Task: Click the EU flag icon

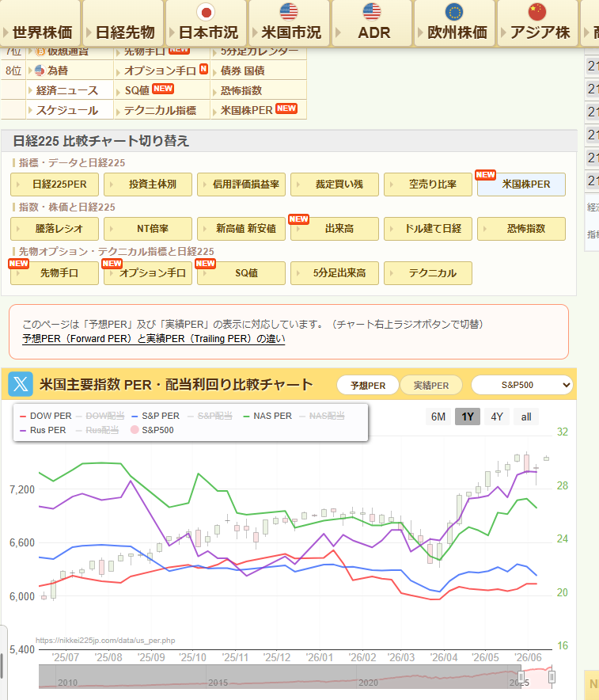Action: pos(454,12)
